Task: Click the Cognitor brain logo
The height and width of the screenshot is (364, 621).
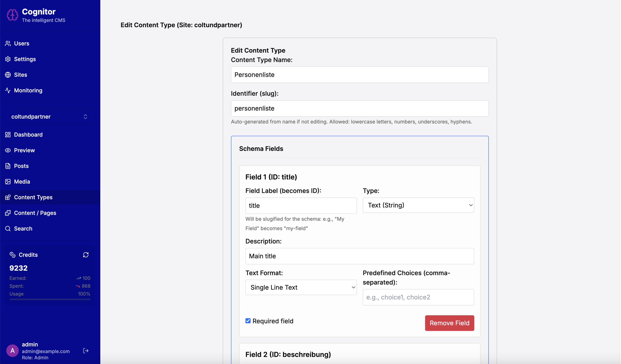Action: pyautogui.click(x=12, y=14)
